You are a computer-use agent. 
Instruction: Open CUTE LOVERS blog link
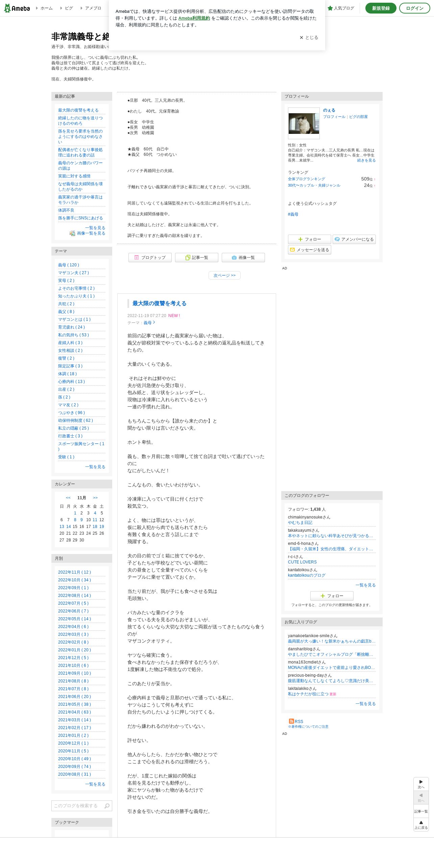click(302, 562)
